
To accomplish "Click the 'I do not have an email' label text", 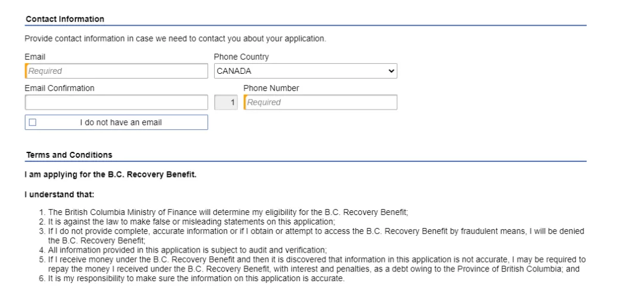I will [x=120, y=122].
